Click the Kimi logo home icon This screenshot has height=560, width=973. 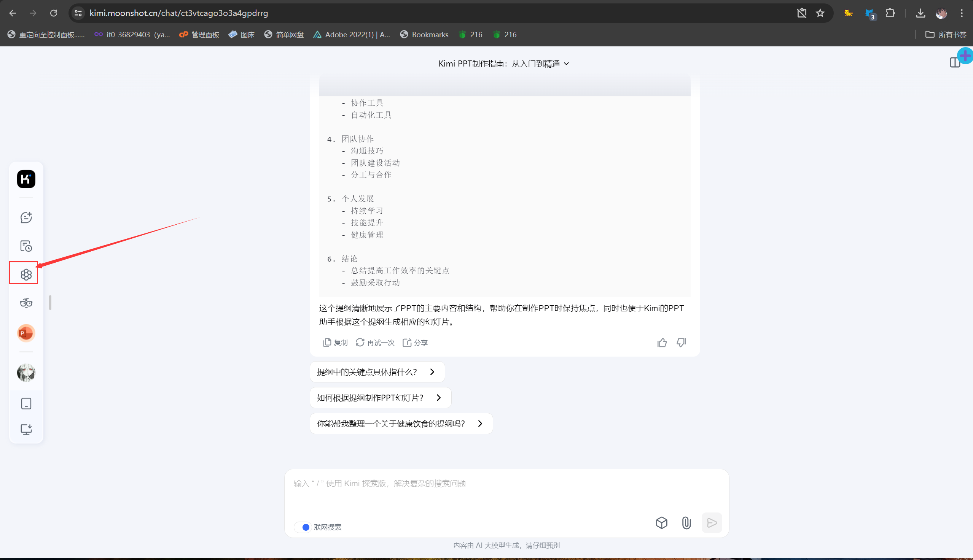[x=26, y=179]
